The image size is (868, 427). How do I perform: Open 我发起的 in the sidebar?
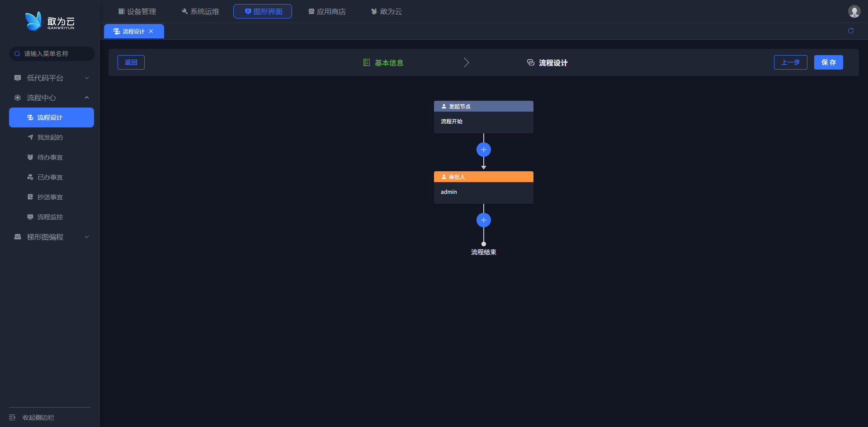pyautogui.click(x=52, y=137)
